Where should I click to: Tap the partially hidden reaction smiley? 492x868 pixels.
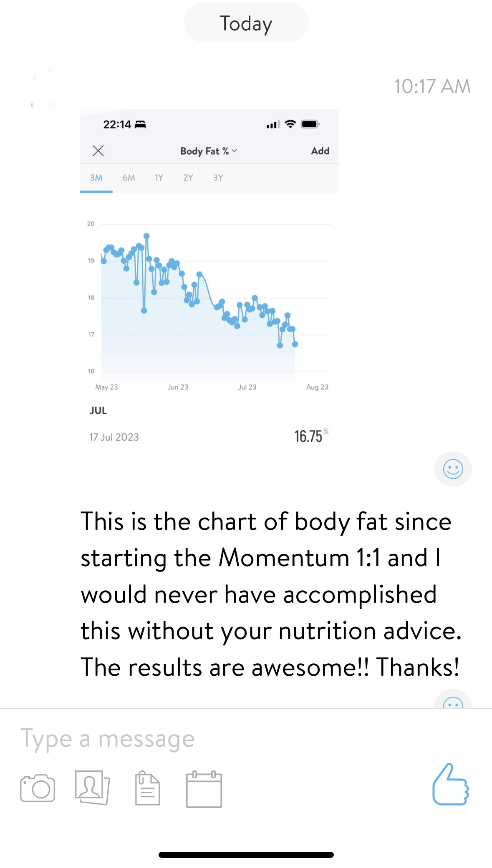pos(453,701)
